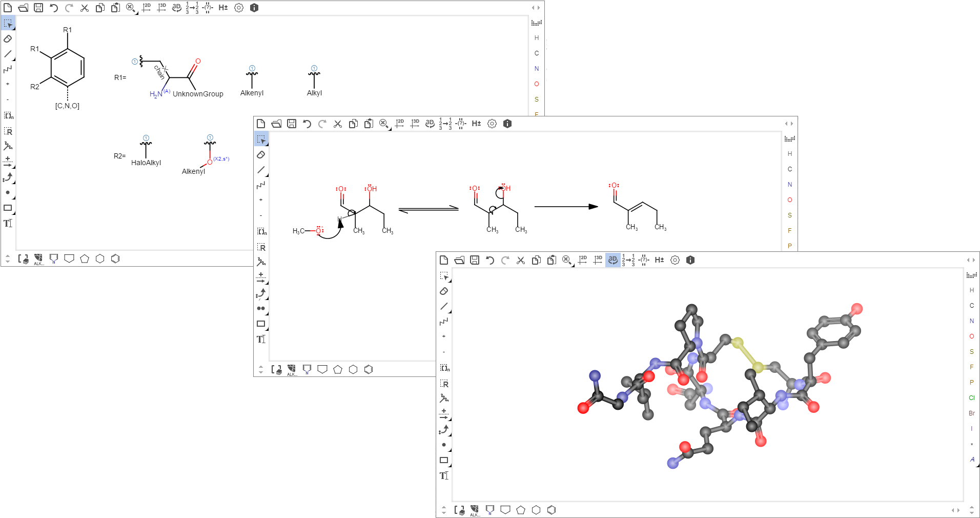Click the Save icon in the middle sketcher toolbar
This screenshot has width=980, height=518.
292,124
